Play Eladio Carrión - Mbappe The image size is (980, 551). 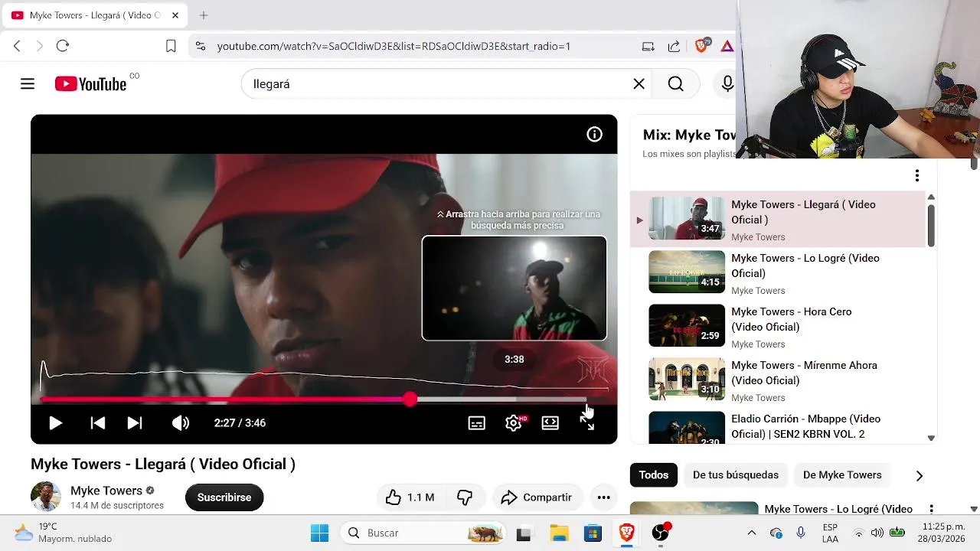point(778,427)
